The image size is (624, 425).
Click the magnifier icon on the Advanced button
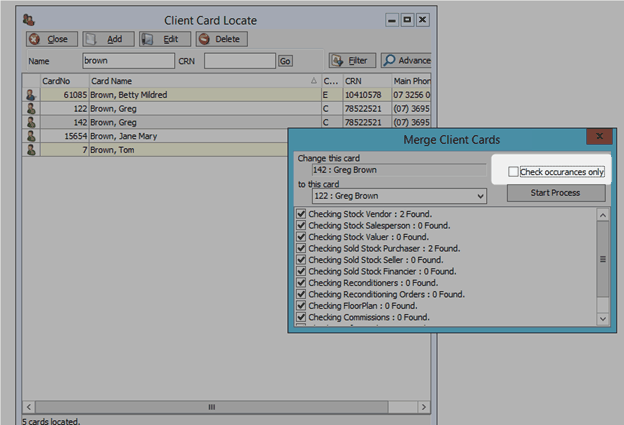(389, 60)
